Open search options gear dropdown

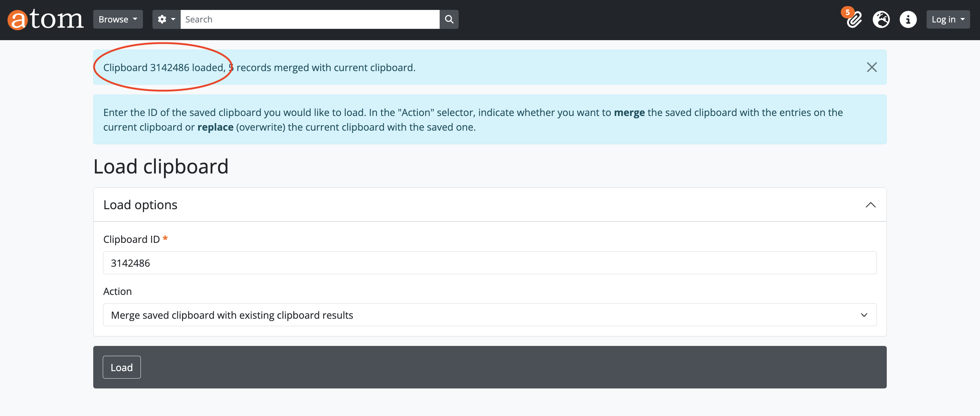click(166, 19)
